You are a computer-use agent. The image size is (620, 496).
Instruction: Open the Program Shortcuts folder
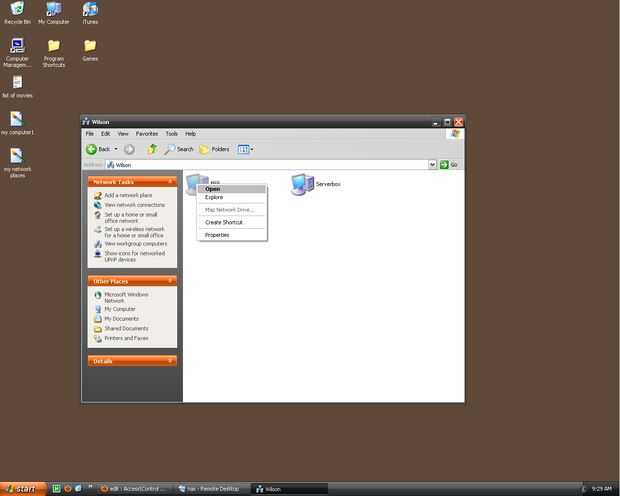click(x=54, y=53)
